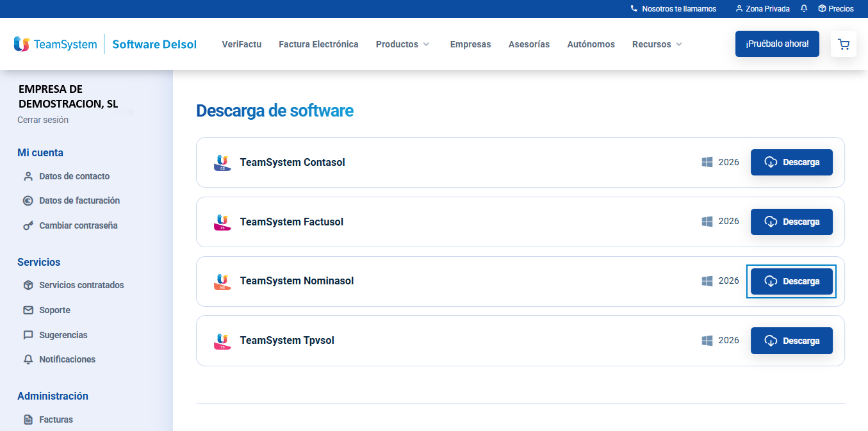Viewport: 868px width, 431px height.
Task: Open Datos de facturación
Action: coord(79,200)
